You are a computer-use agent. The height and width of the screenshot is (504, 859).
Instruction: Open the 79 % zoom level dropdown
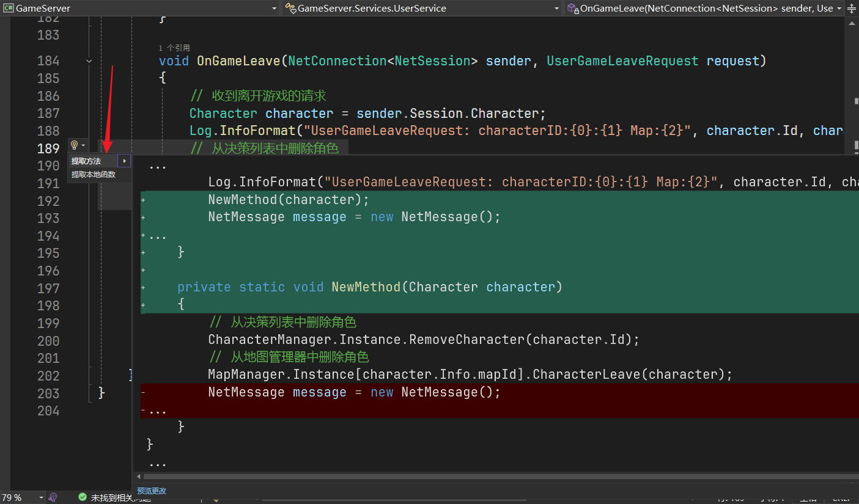(40, 497)
